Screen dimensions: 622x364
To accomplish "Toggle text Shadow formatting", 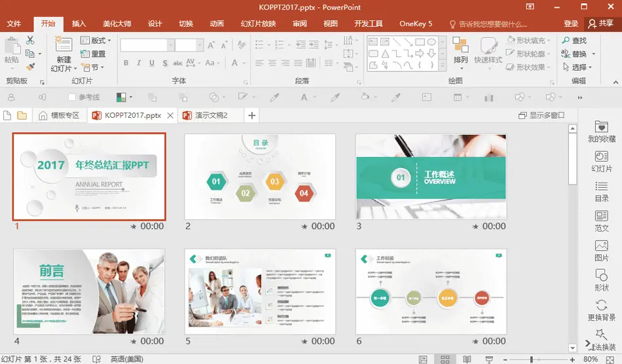I will pyautogui.click(x=164, y=63).
